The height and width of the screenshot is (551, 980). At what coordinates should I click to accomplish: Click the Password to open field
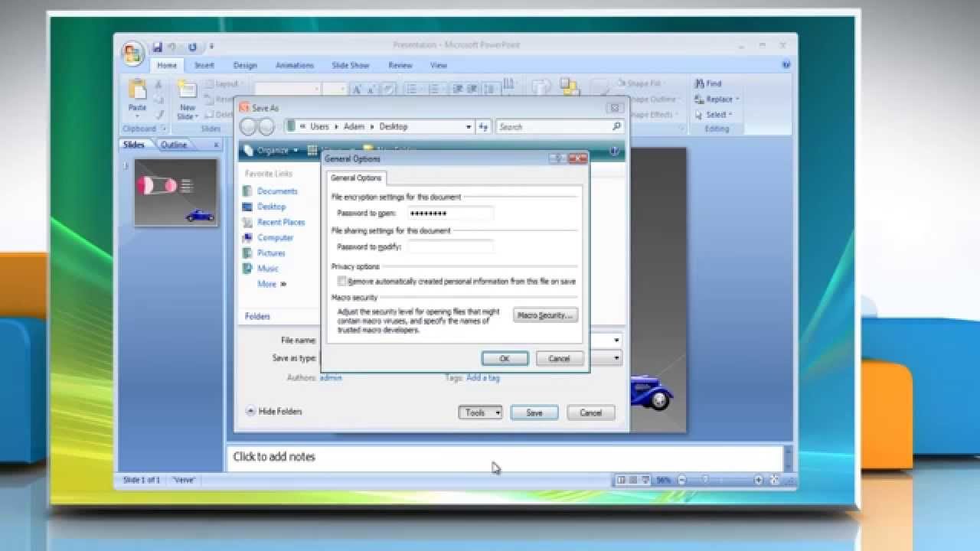450,214
